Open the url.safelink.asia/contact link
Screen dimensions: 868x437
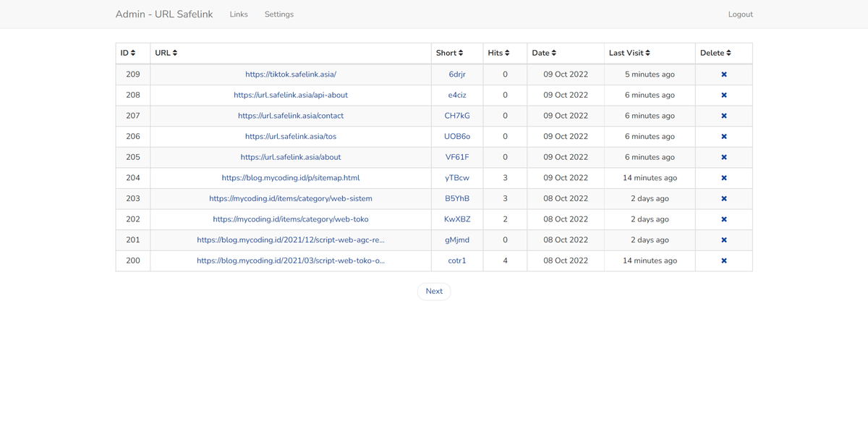pos(291,116)
